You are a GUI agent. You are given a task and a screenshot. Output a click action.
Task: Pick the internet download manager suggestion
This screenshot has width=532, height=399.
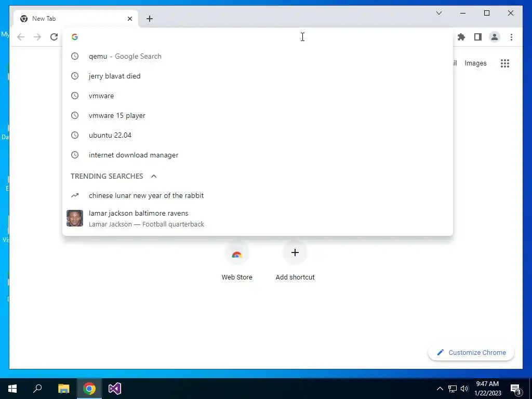[258, 155]
